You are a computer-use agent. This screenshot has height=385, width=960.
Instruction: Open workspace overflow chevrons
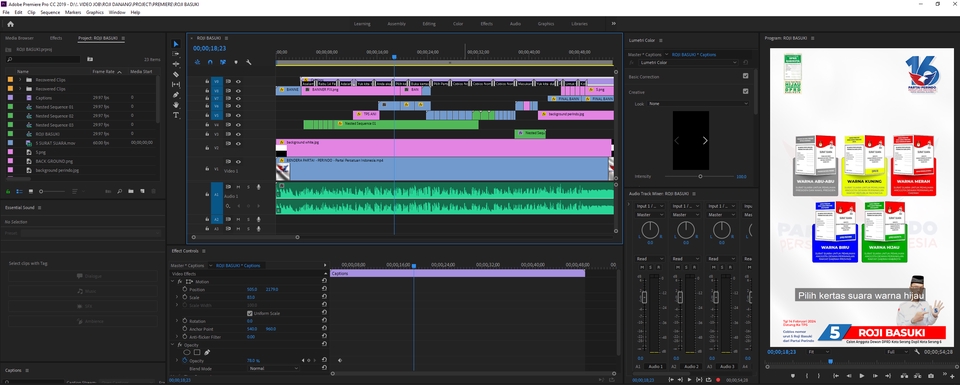point(613,24)
